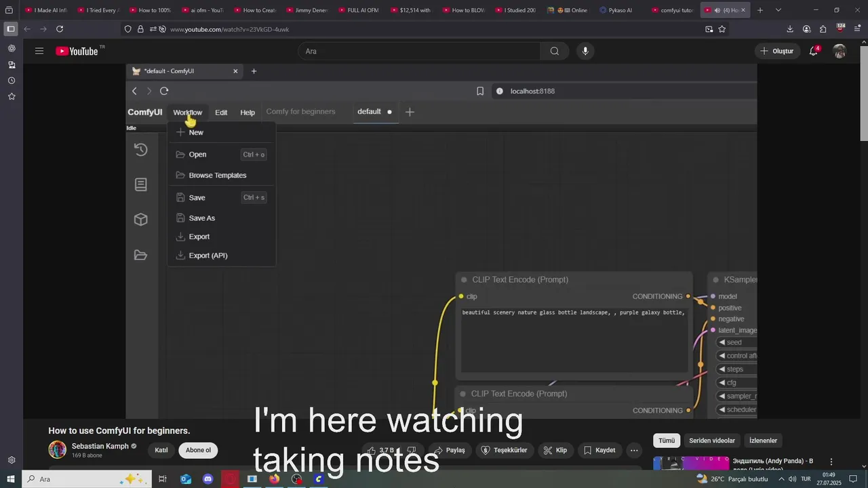The height and width of the screenshot is (488, 868).
Task: Open the sidebar bookmarks star icon
Action: pyautogui.click(x=12, y=96)
